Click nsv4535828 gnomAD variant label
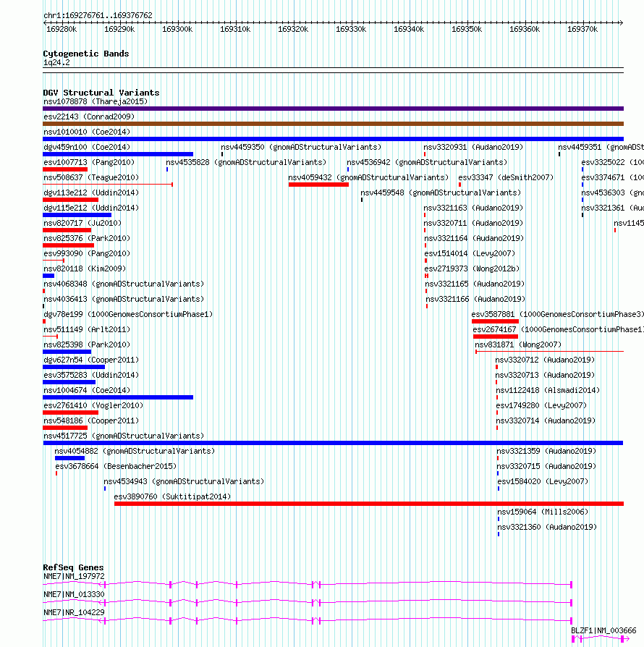644x647 pixels. pyautogui.click(x=246, y=163)
